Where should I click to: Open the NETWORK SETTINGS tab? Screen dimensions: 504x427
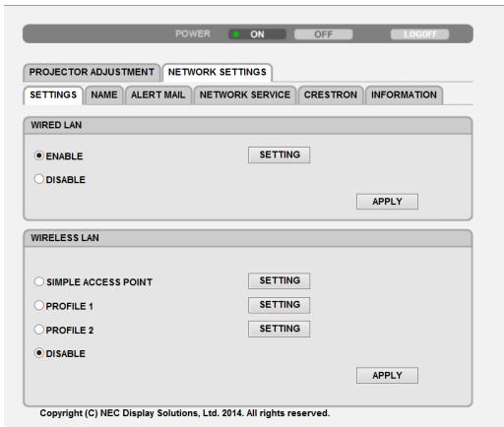pyautogui.click(x=218, y=72)
